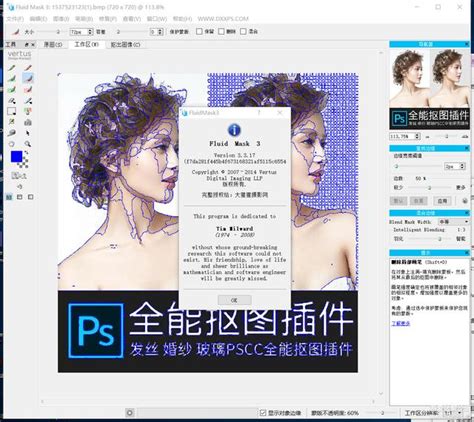Click the strength value stepper in options bar
Screen dimensions: 474x422
coord(160,32)
